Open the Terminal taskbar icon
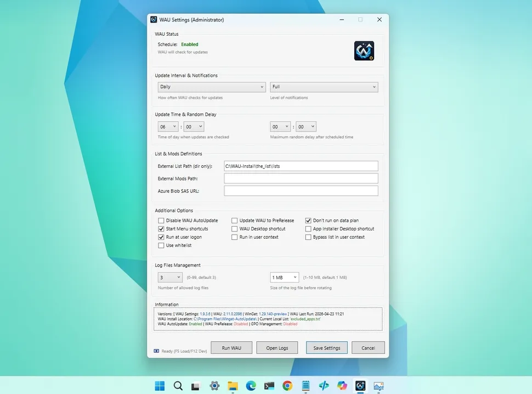Viewport: 532px width, 394px height. pos(269,386)
